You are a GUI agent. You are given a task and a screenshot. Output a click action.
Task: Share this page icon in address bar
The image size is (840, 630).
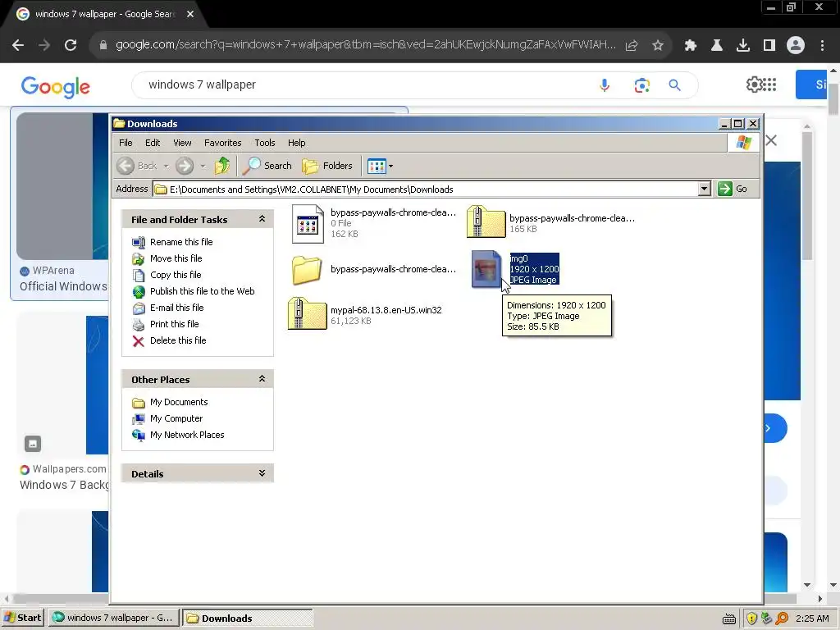[x=632, y=46]
